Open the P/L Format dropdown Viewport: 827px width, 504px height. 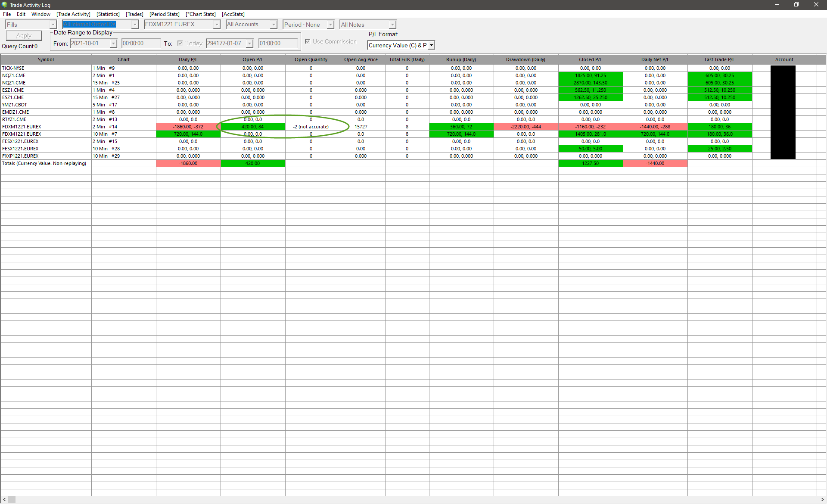click(x=431, y=45)
